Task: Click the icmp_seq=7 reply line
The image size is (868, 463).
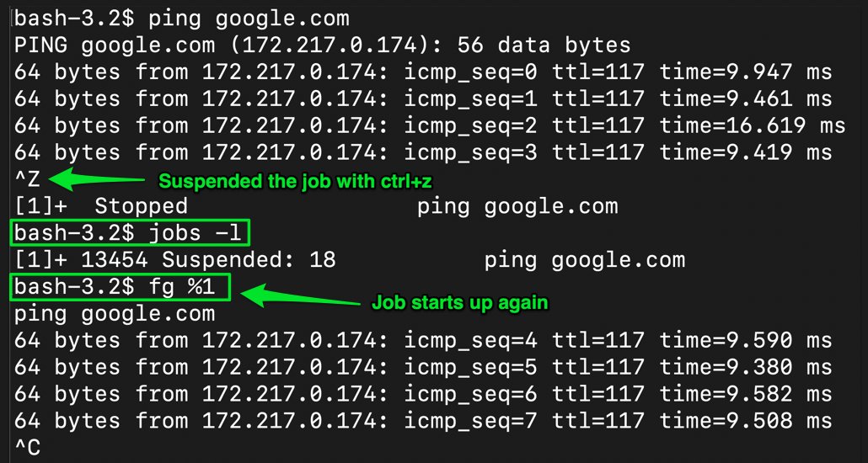Action: tap(423, 421)
